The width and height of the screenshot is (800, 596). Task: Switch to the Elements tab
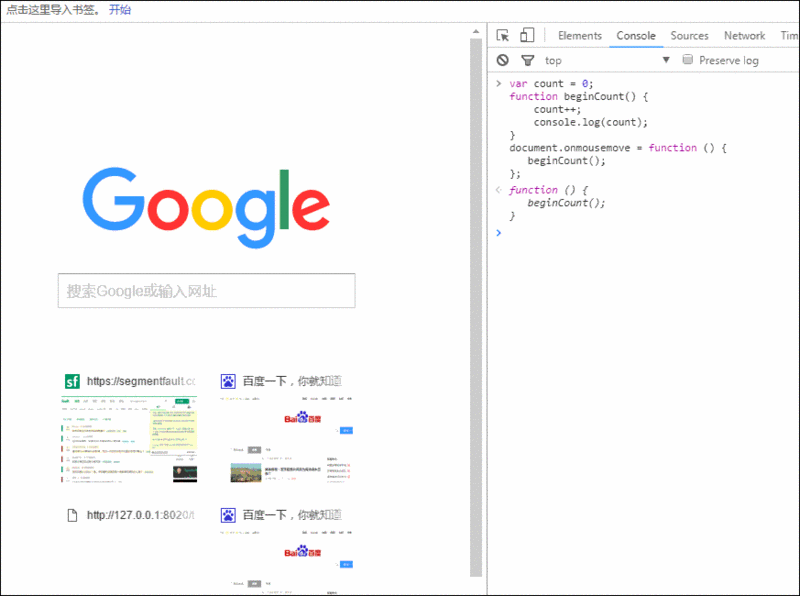click(580, 36)
